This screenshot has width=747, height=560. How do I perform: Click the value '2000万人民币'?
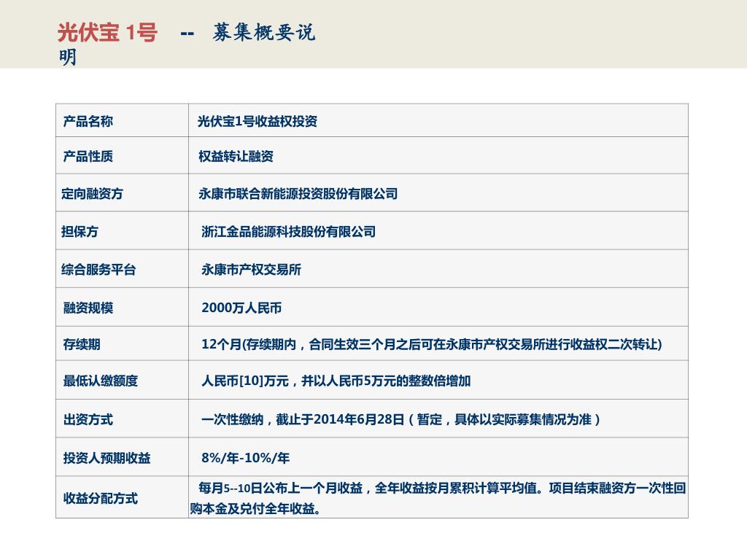(x=241, y=308)
